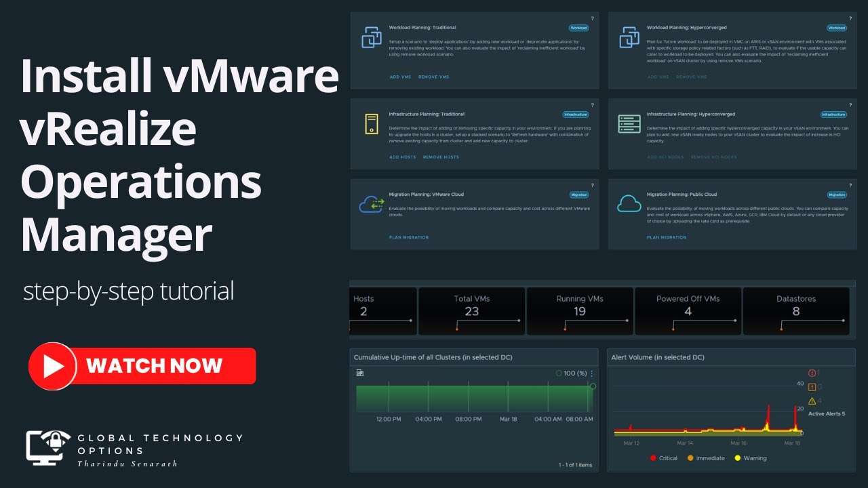Click the Infrastructure Planning: Traditional host icon

coord(372,123)
